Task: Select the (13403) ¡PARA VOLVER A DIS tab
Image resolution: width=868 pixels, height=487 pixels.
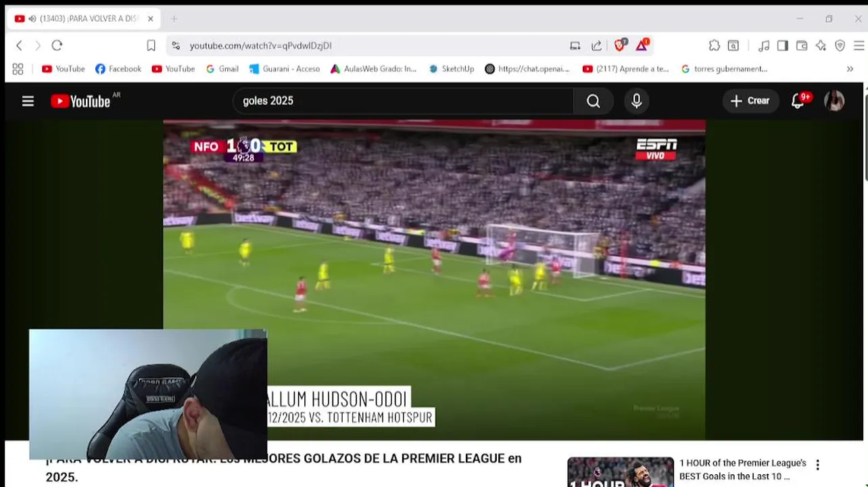Action: coord(84,19)
